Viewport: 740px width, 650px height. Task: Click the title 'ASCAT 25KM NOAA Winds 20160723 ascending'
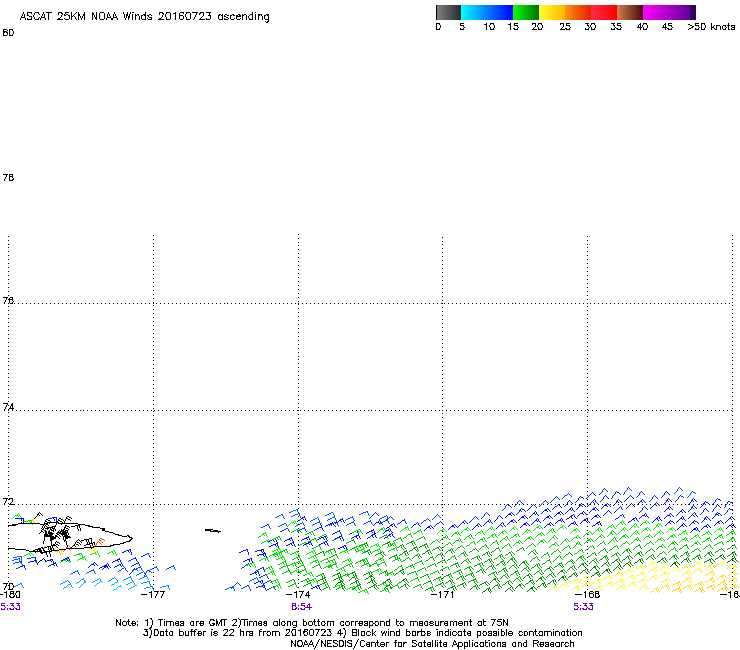click(x=144, y=17)
